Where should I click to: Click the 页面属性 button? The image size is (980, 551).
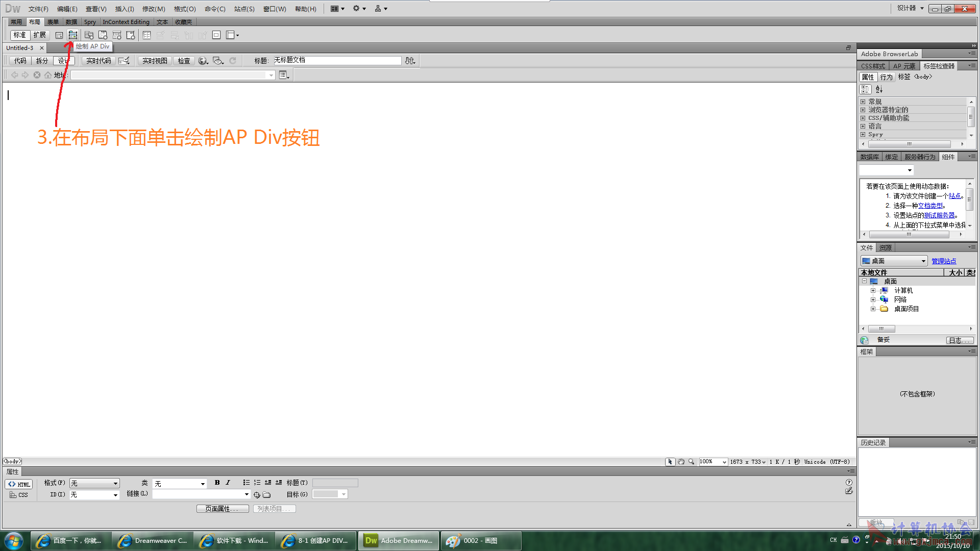point(223,509)
